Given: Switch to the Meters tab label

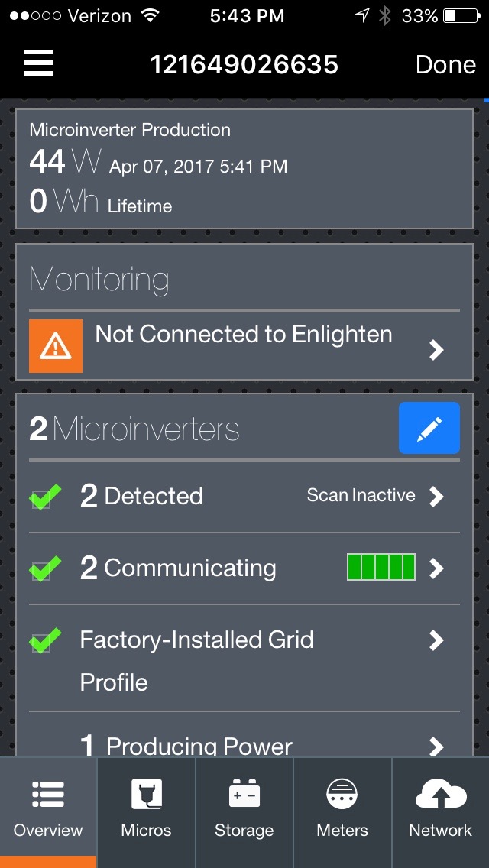Looking at the screenshot, I should click(x=342, y=831).
